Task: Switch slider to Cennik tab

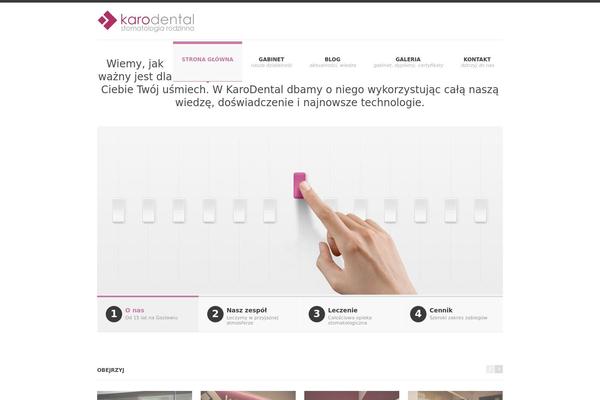Action: (452, 314)
